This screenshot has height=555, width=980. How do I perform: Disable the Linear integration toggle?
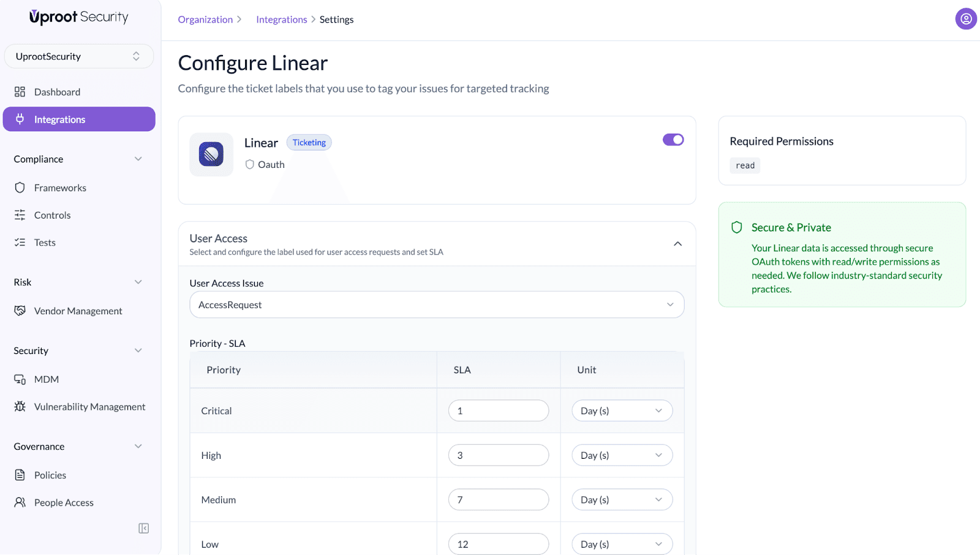pos(673,140)
